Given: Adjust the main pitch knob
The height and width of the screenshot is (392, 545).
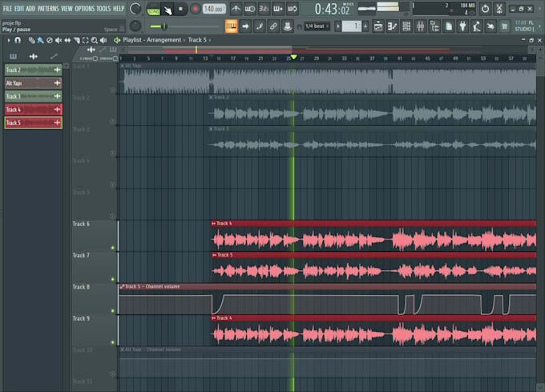Looking at the screenshot, I should point(135,26).
